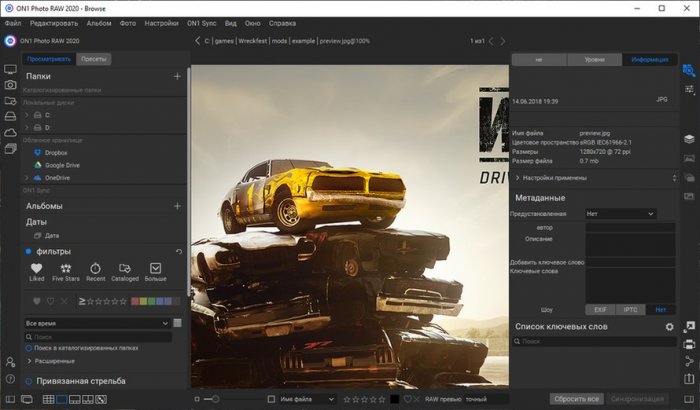
Task: Expand the C drive tree node
Action: 27,115
